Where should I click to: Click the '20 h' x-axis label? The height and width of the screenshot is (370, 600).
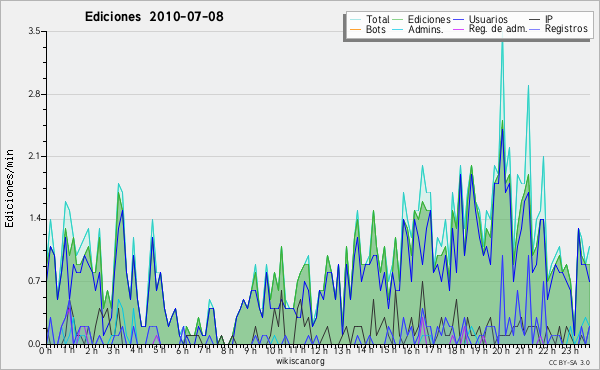(x=500, y=351)
